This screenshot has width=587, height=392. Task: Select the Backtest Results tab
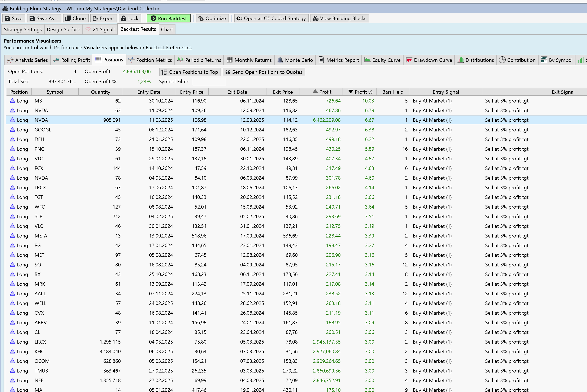tap(138, 29)
